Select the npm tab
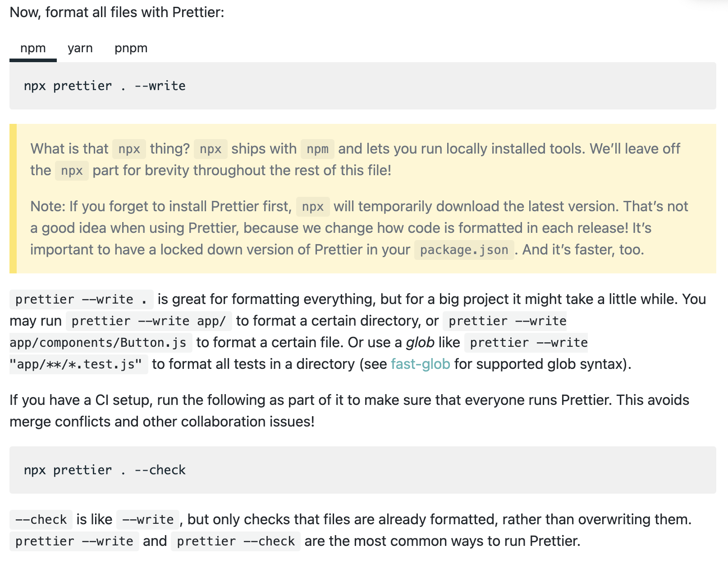Image resolution: width=728 pixels, height=563 pixels. (33, 48)
